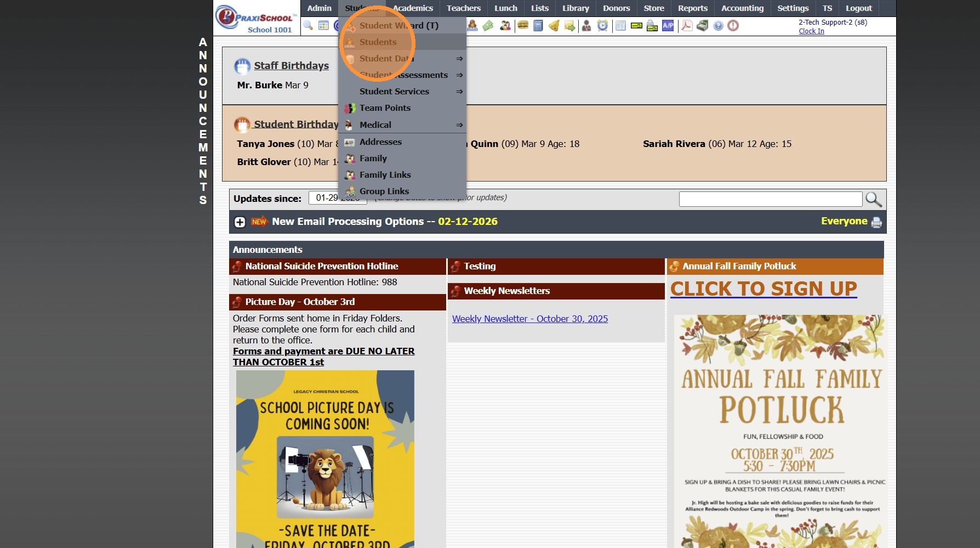Open the Donors menu
Image resolution: width=980 pixels, height=548 pixels.
point(617,8)
